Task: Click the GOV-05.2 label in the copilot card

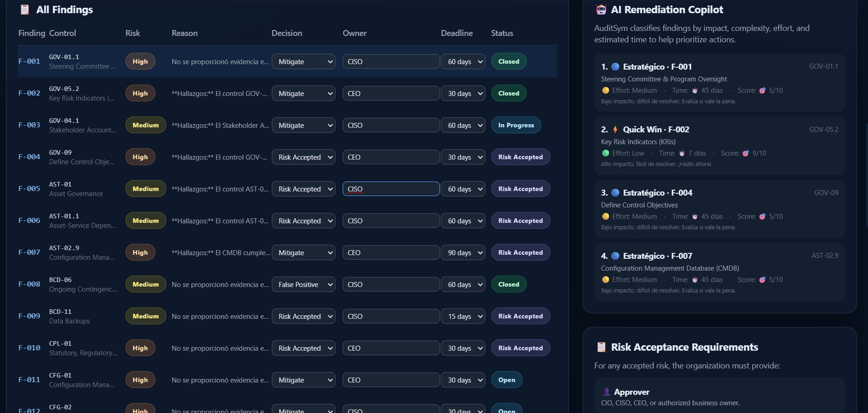Action: click(823, 130)
